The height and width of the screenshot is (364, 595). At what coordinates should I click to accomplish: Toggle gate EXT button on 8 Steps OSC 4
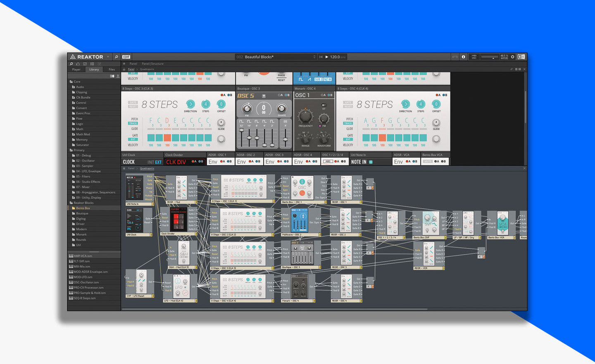pyautogui.click(x=348, y=139)
